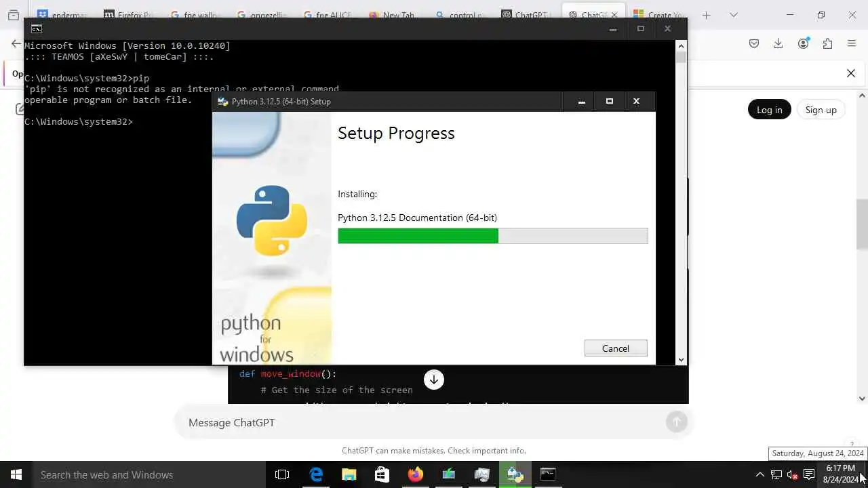
Task: Open the muted volume tray icon
Action: (792, 474)
